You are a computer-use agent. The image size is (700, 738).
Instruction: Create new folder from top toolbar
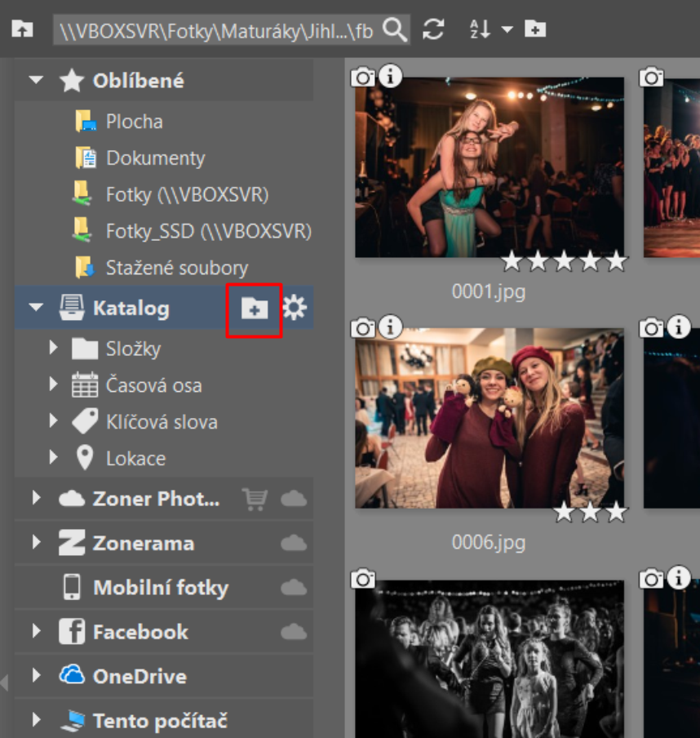[535, 29]
